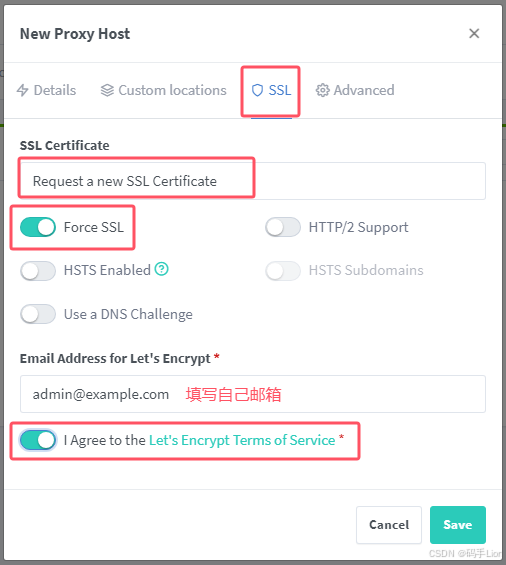Screen dimensions: 506x565
Task: Open the SSL Certificate dropdown
Action: (x=253, y=181)
